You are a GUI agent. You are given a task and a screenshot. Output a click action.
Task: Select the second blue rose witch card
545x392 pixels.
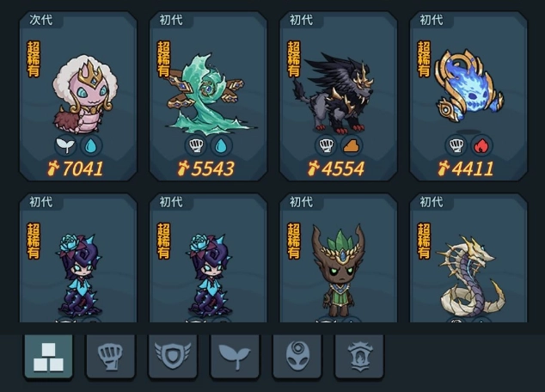pos(208,258)
